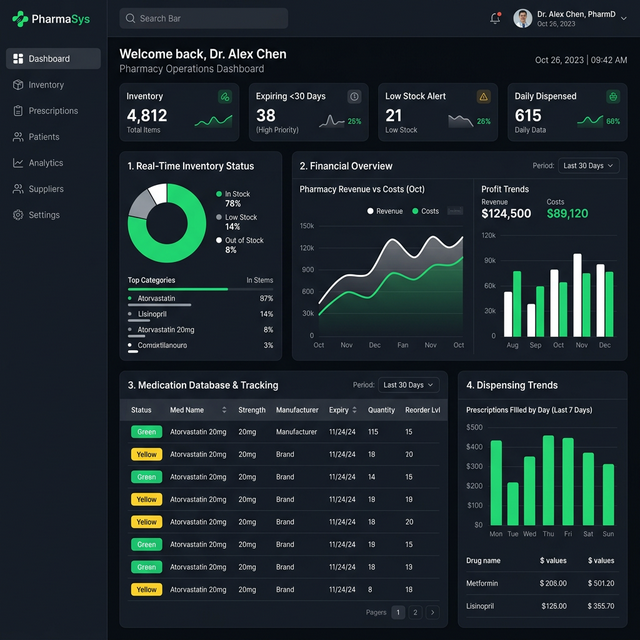Open Dr. Alex Chen's profile avatar

522,18
